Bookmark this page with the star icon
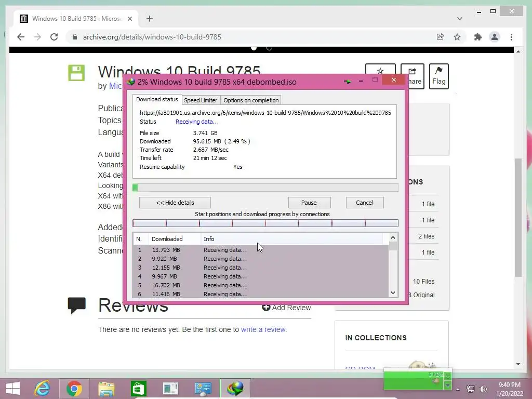 (457, 37)
